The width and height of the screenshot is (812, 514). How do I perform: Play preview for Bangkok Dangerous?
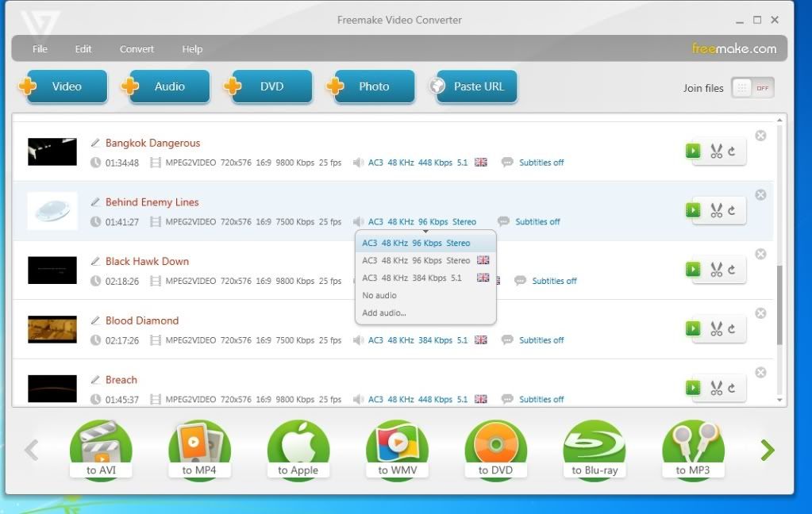[x=693, y=151]
